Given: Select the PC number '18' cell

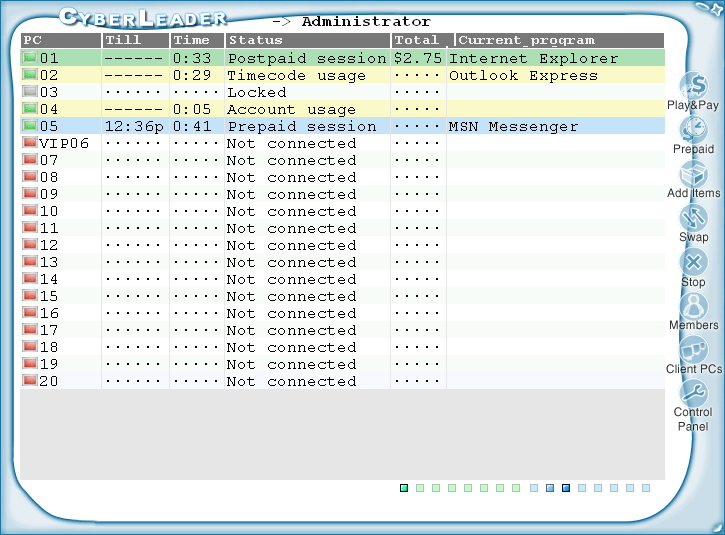Looking at the screenshot, I should point(49,347).
